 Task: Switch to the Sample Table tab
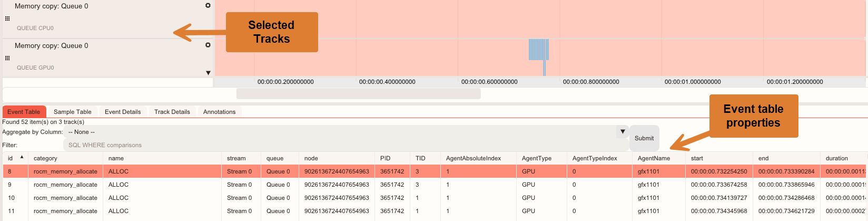coord(72,112)
